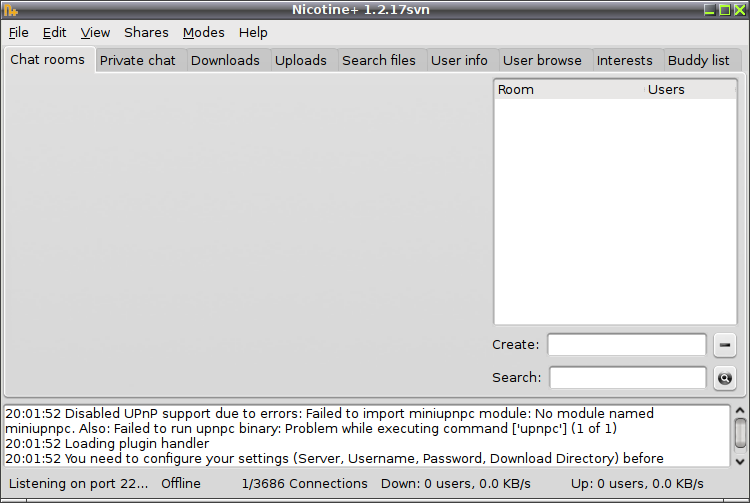The image size is (750, 503).
Task: Click the minus icon button beside Create
Action: pos(725,345)
